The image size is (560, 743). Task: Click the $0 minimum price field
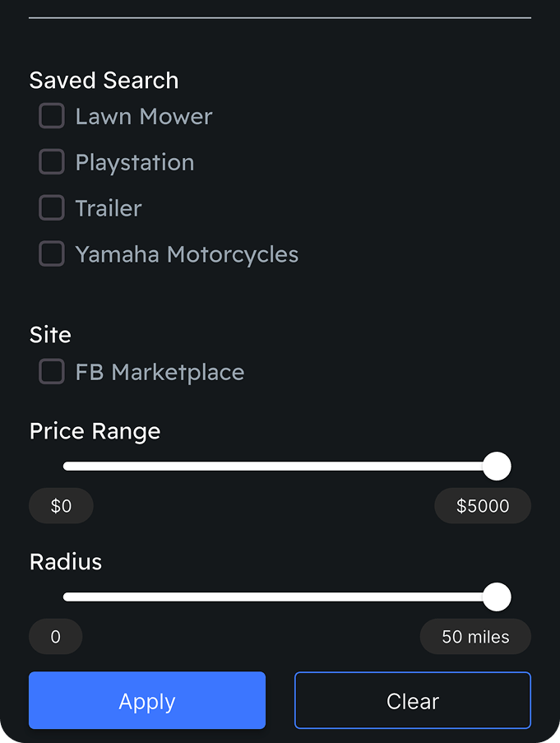click(x=61, y=506)
